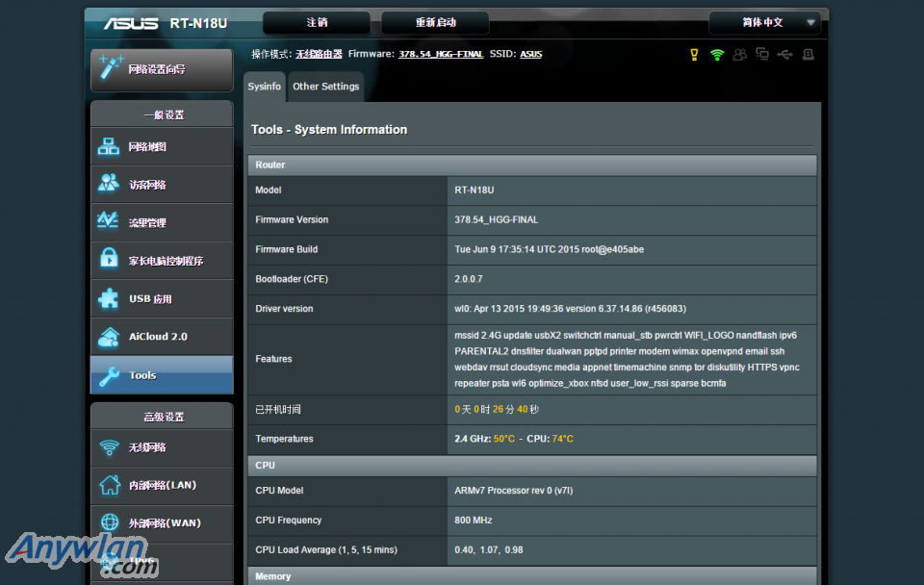Click the RT-N18U model name in header
The width and height of the screenshot is (924, 585).
click(198, 23)
